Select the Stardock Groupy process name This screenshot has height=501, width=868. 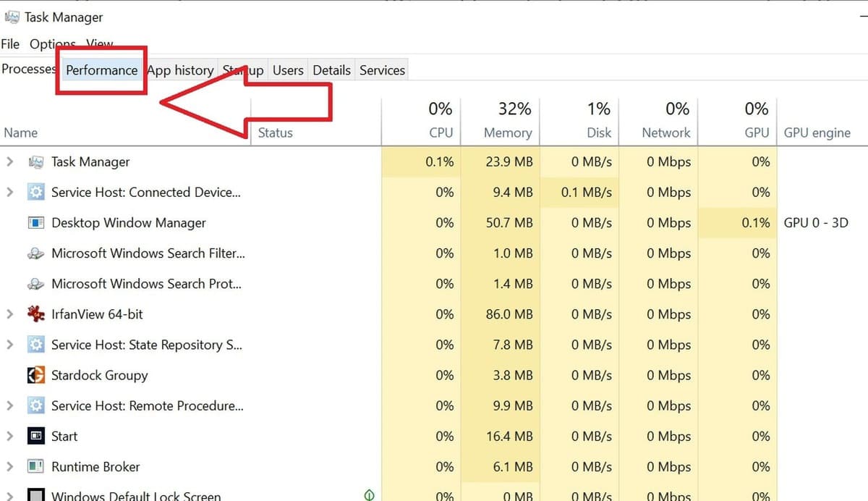tap(99, 375)
